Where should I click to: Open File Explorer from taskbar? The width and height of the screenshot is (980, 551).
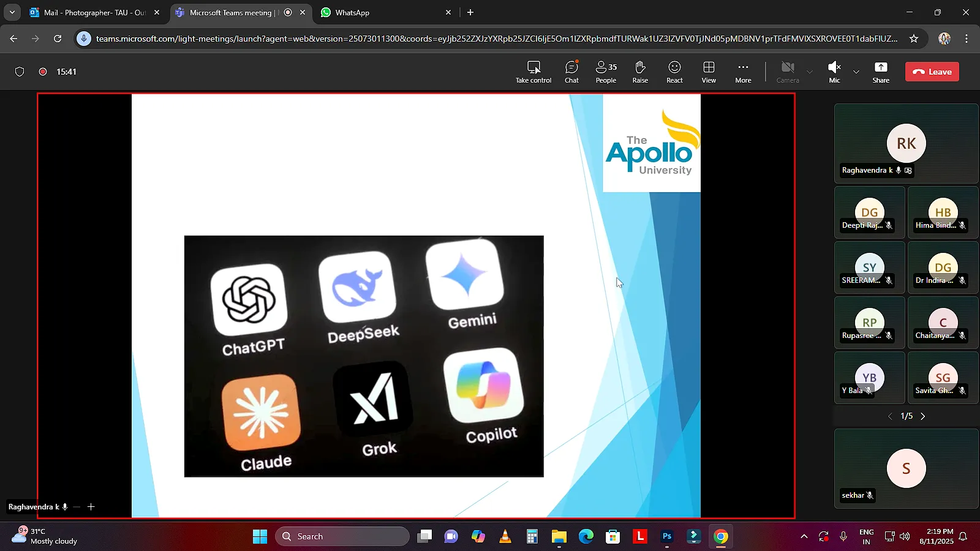(x=559, y=536)
